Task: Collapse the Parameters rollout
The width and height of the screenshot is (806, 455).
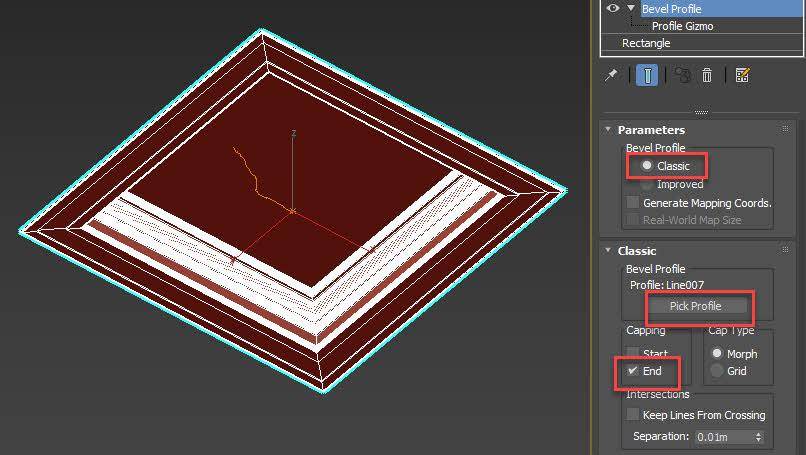Action: click(x=608, y=130)
